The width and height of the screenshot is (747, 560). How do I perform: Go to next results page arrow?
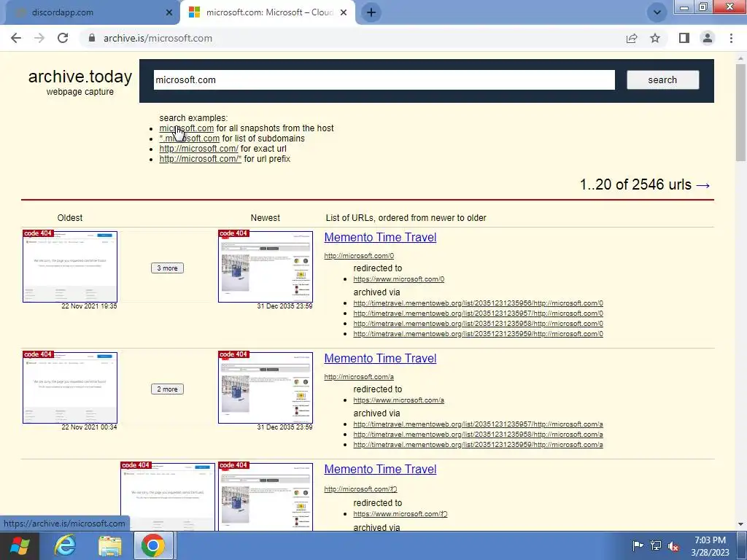(x=703, y=184)
